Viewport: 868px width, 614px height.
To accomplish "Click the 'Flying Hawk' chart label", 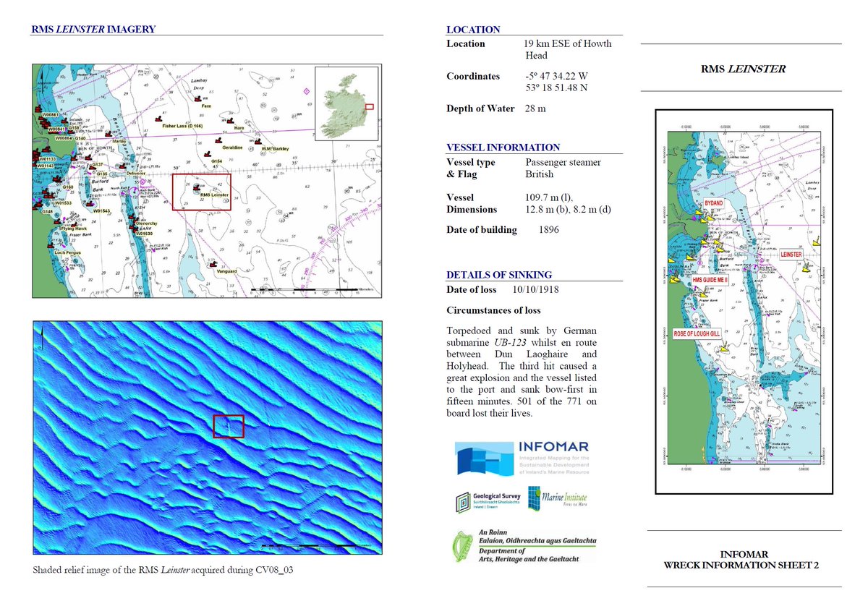I will point(73,229).
